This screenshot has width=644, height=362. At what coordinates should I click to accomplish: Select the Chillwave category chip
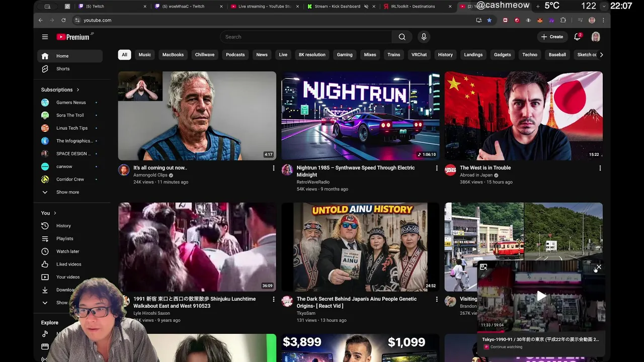tap(205, 55)
